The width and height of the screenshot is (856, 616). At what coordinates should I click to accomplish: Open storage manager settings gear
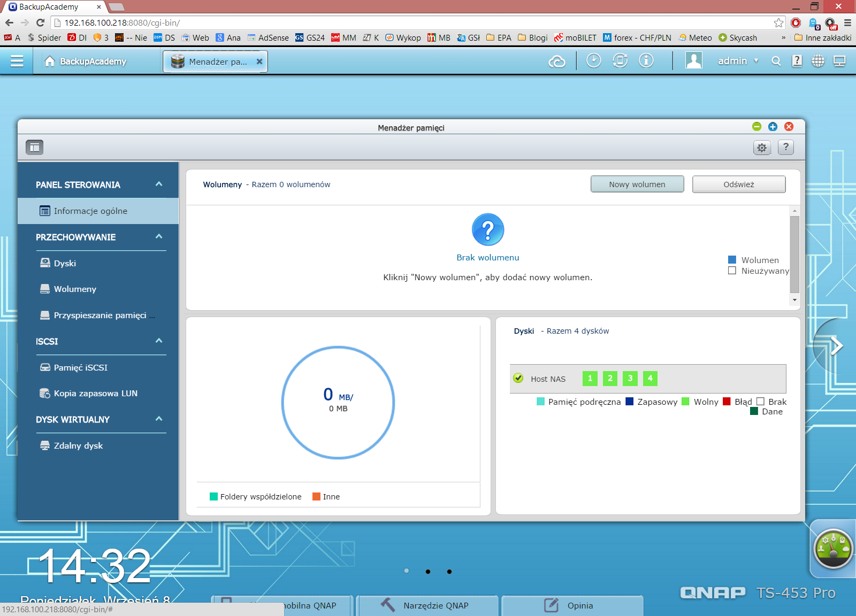click(x=762, y=148)
